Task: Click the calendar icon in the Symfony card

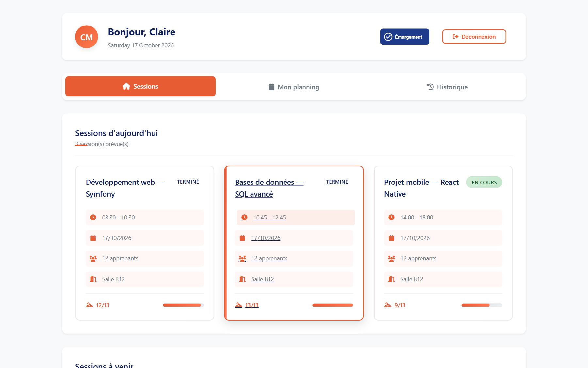Action: 93,238
